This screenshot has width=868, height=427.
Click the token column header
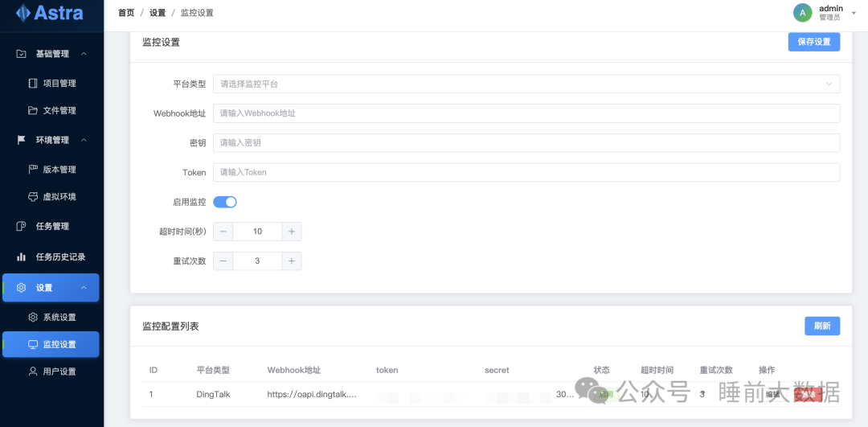pyautogui.click(x=387, y=370)
